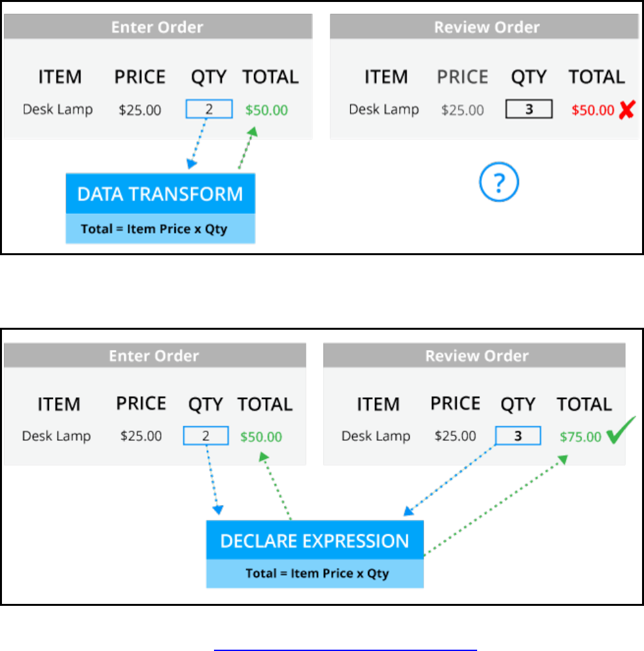Click the red X mark beside $50.00
Screen dimensions: 644x651
(626, 109)
